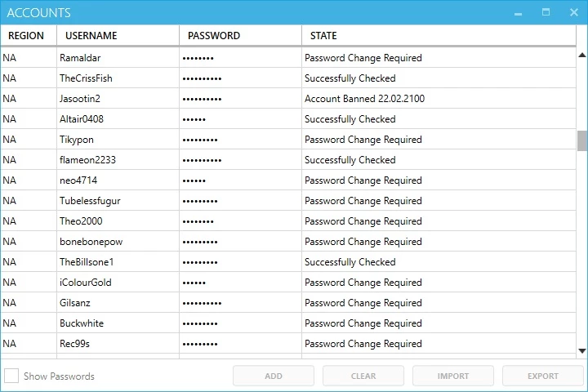Close the ACCOUNTS window
Viewport: 588px width, 392px height.
tap(574, 12)
